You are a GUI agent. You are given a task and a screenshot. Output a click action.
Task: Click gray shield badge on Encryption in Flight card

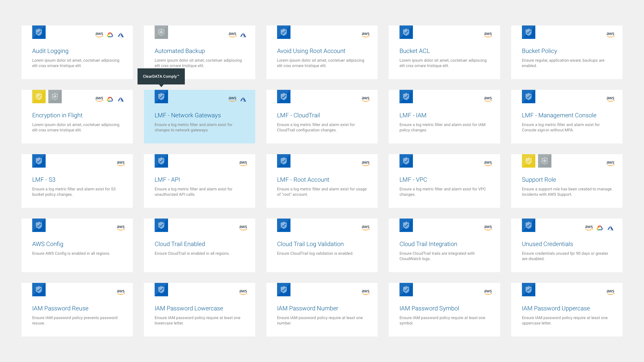pos(55,97)
